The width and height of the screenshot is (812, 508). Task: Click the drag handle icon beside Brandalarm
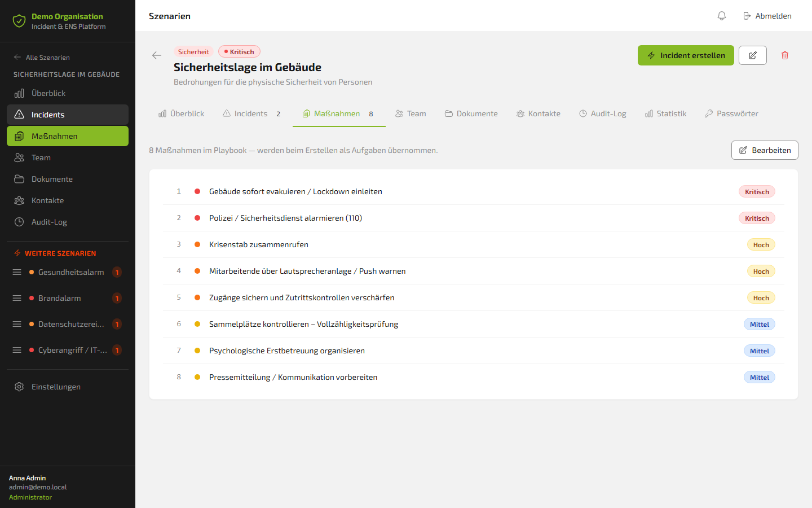click(x=17, y=298)
